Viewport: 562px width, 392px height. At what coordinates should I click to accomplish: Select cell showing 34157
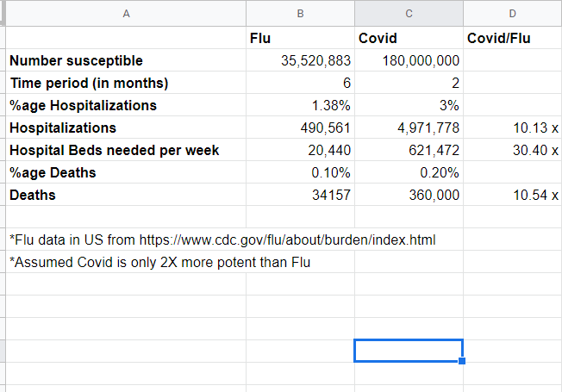300,195
